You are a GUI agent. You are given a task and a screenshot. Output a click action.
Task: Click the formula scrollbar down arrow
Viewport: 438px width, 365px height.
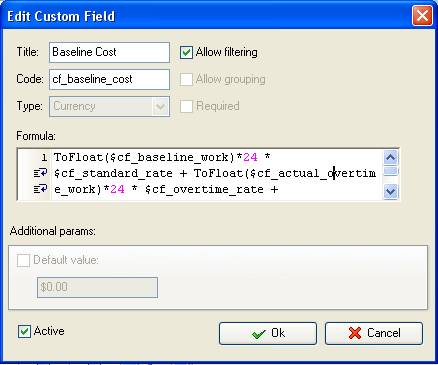click(390, 192)
